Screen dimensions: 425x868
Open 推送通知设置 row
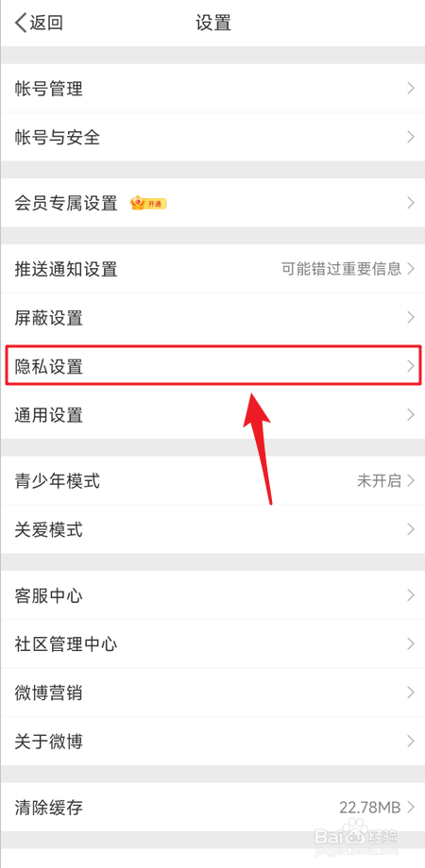coord(212,269)
